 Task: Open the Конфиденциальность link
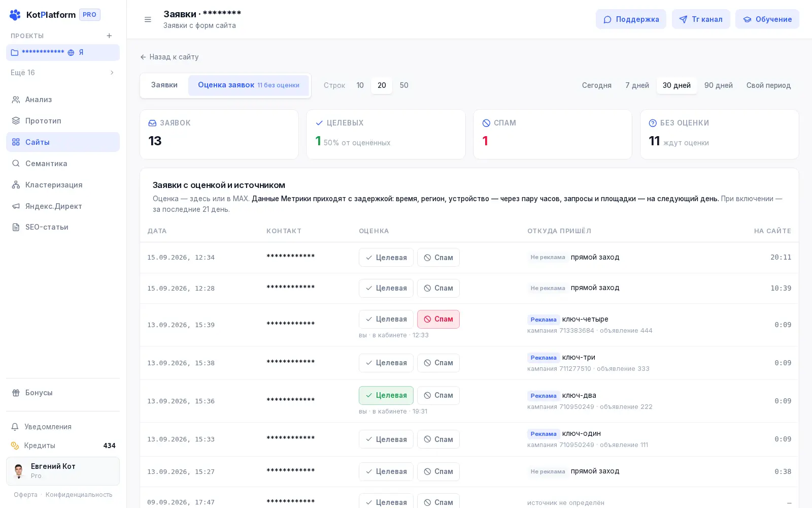[x=79, y=495]
